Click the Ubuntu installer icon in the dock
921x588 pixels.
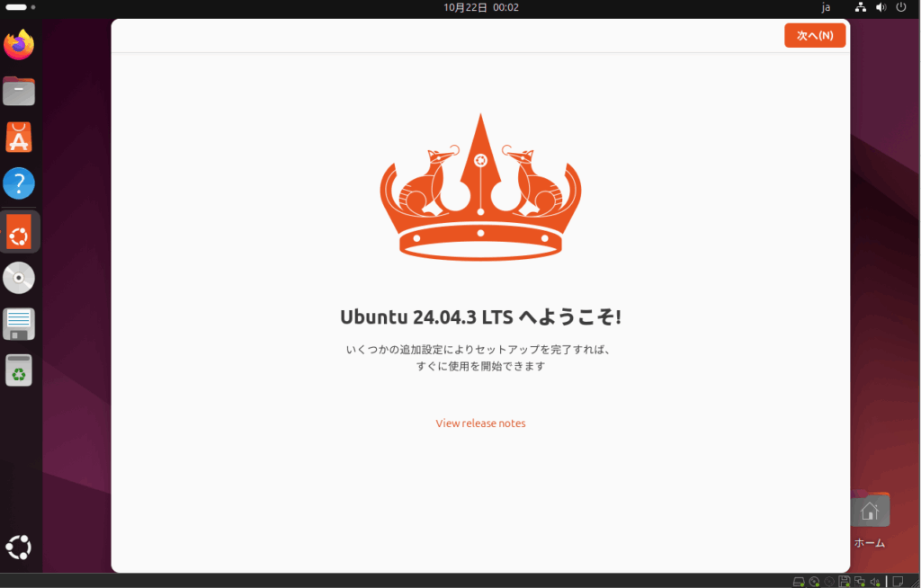(x=19, y=232)
